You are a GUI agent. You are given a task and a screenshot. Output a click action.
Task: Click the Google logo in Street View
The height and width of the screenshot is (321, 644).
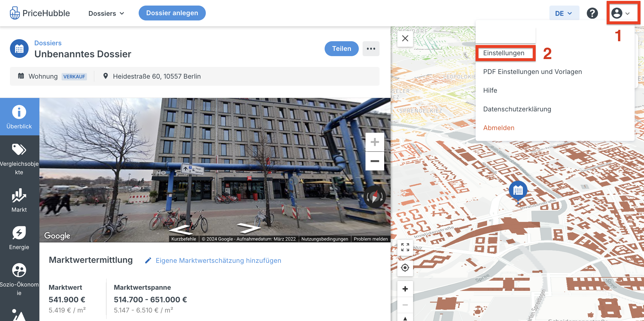coord(57,236)
